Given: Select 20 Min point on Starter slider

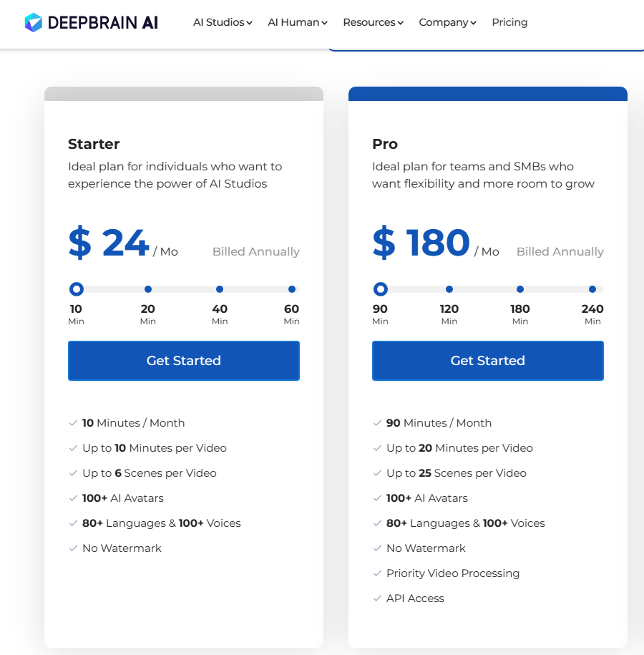Looking at the screenshot, I should tap(148, 289).
